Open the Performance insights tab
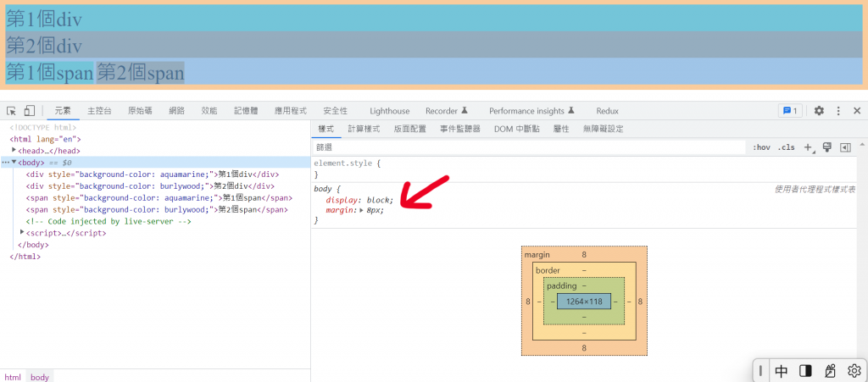The height and width of the screenshot is (382, 868). [x=532, y=111]
